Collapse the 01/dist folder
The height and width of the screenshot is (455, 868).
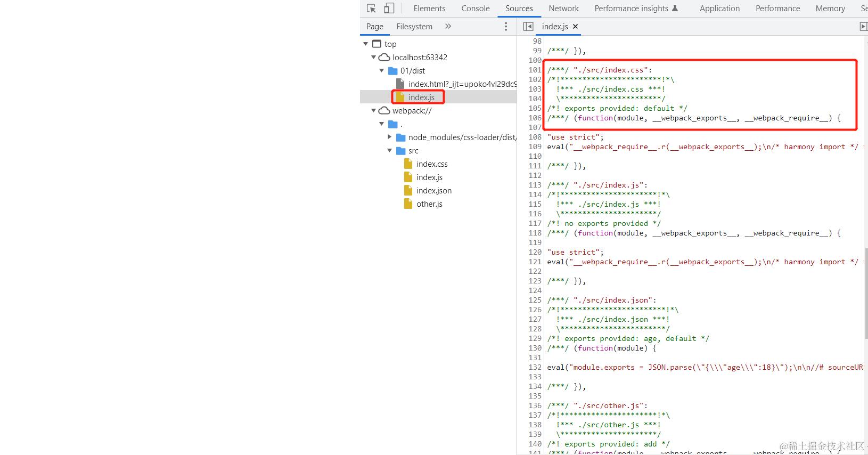pyautogui.click(x=382, y=70)
